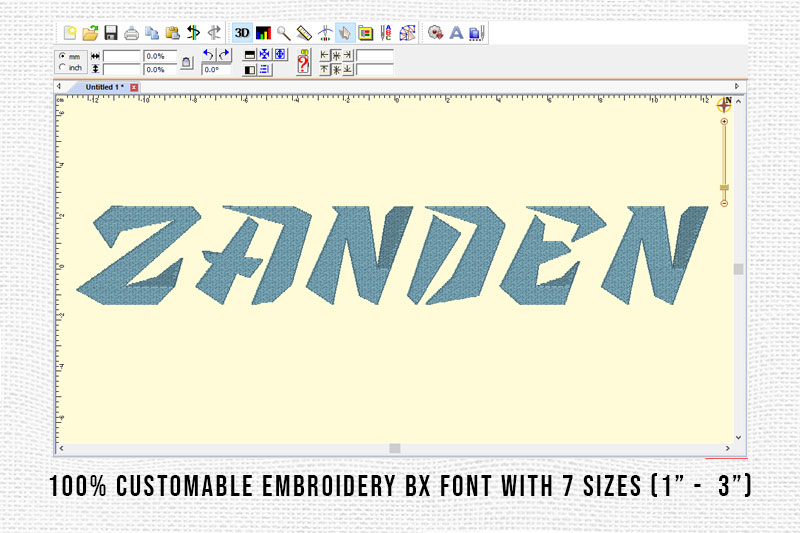
Task: Paste from the clipboard
Action: pyautogui.click(x=172, y=33)
